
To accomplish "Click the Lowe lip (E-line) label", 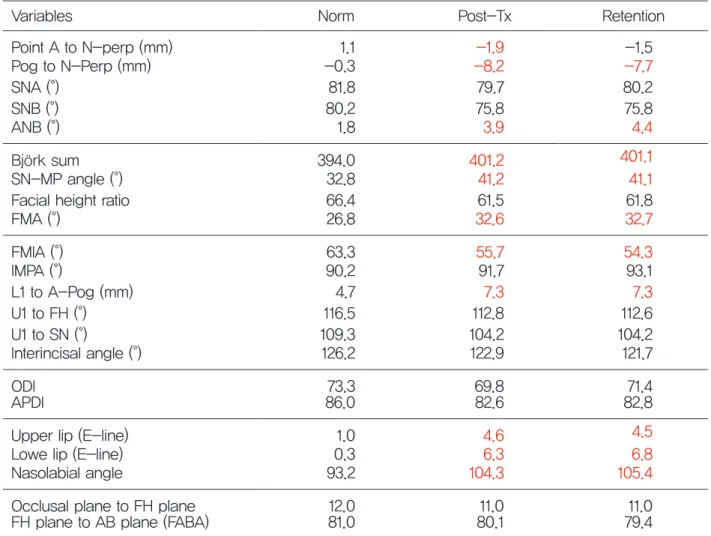I will (x=67, y=454).
